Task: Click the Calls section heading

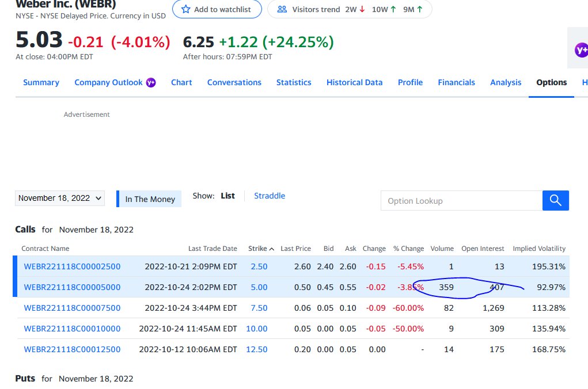Action: click(25, 230)
